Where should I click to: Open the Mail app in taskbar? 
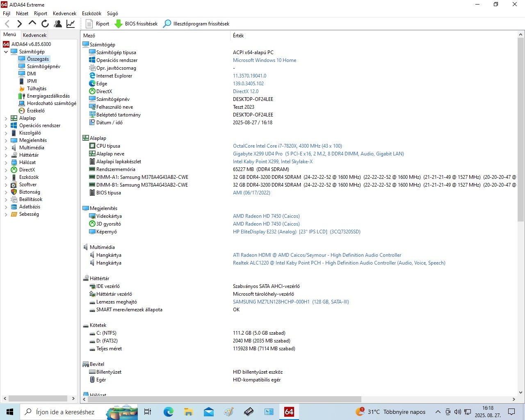point(208,412)
